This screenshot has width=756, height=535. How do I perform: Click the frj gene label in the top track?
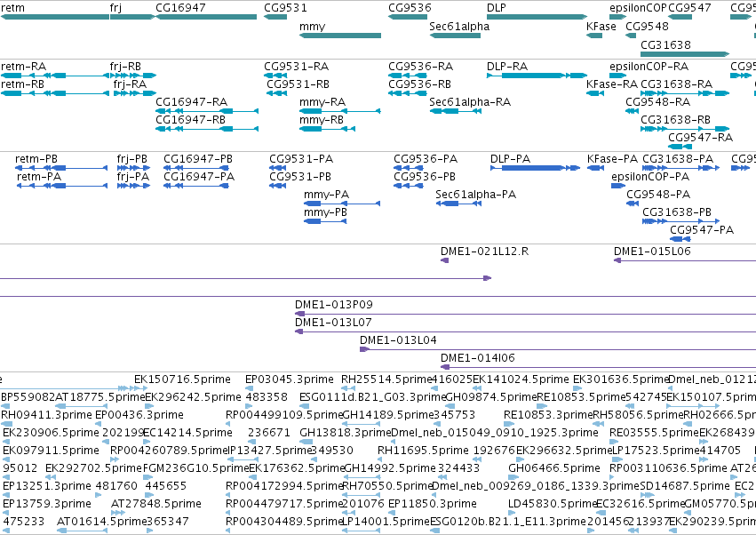[115, 8]
